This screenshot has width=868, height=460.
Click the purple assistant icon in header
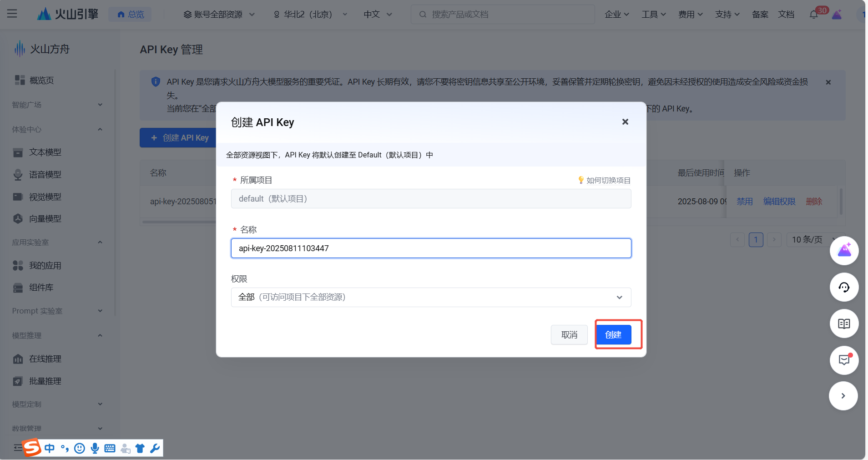pos(837,15)
